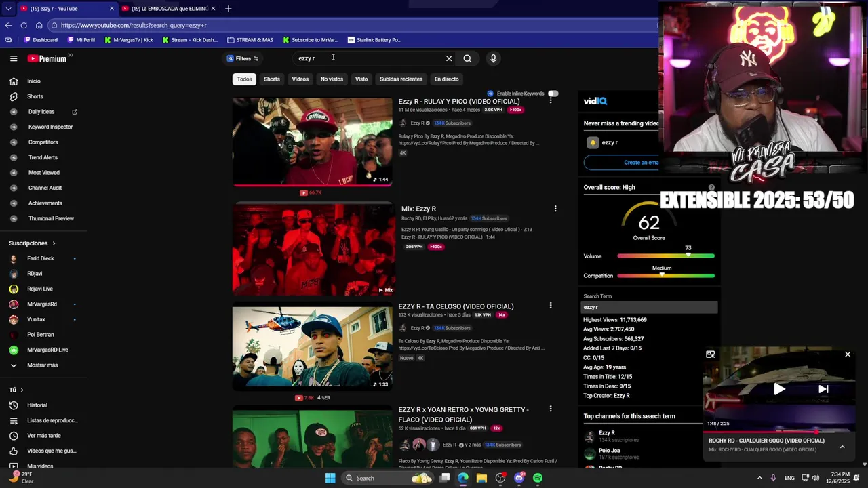Select the Vídeos filter chip

[x=300, y=79]
